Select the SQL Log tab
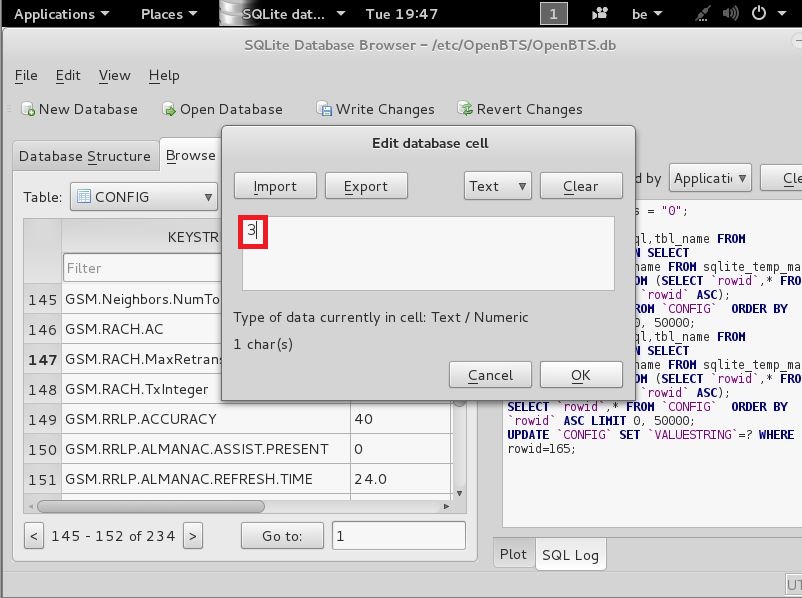This screenshot has width=802, height=598. click(x=570, y=555)
